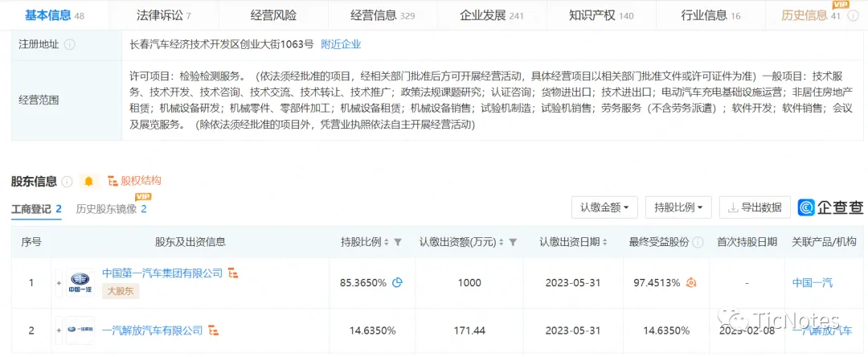Open the 附近企业 link
868x357 pixels.
pyautogui.click(x=341, y=45)
